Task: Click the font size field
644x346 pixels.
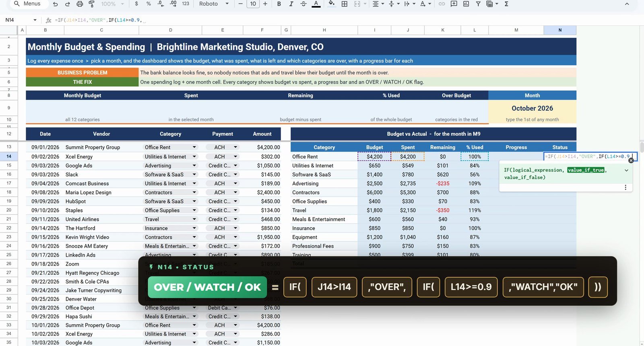Action: coord(253,4)
